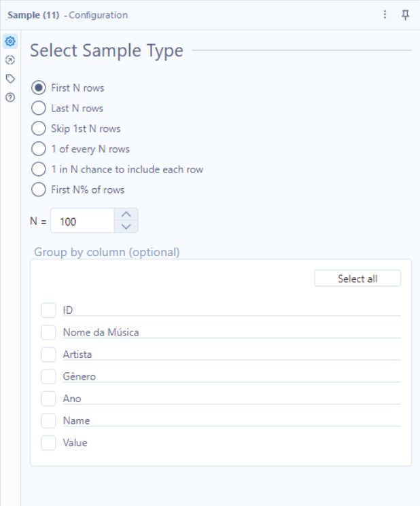
Task: Select 1 in N chance to include each row
Action: click(39, 169)
